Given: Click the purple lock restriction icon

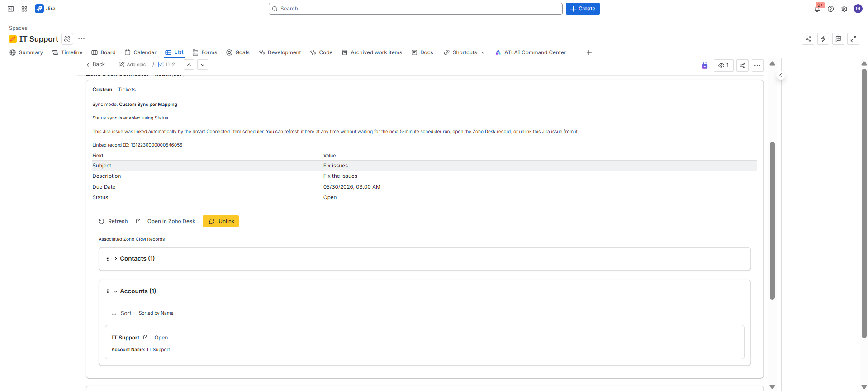Looking at the screenshot, I should tap(705, 65).
